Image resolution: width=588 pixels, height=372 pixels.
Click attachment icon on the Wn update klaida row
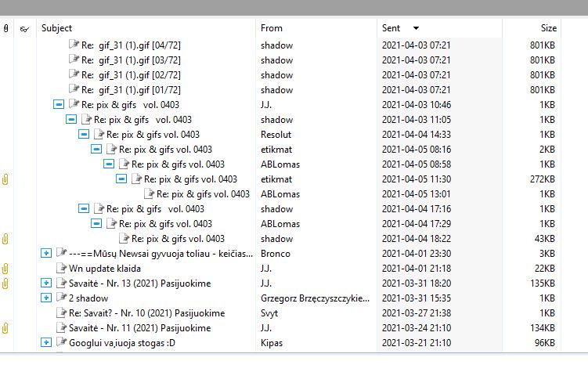coord(6,269)
